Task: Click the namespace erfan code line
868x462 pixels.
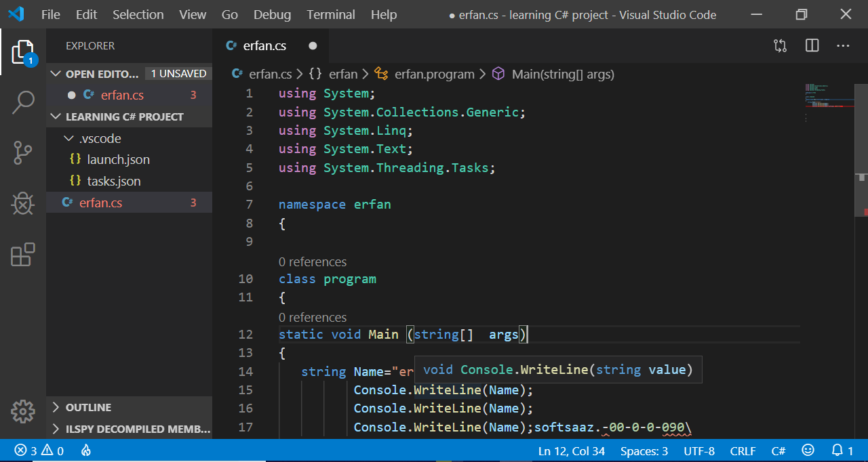Action: pos(335,204)
